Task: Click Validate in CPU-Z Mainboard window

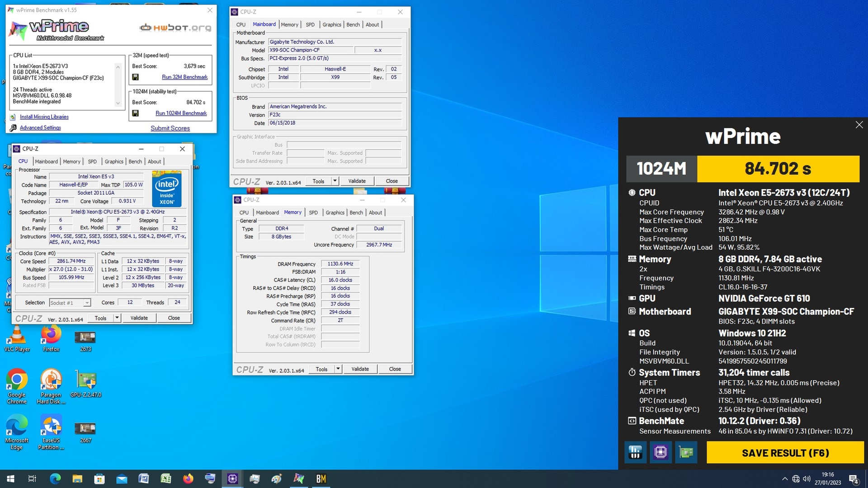Action: click(357, 181)
